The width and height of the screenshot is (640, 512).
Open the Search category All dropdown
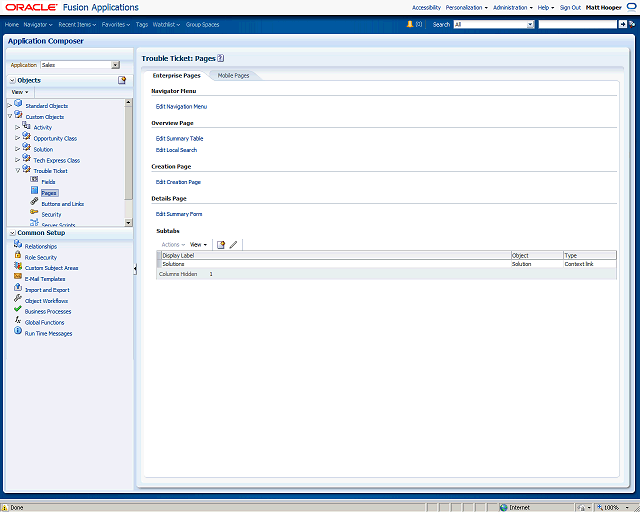[x=530, y=24]
